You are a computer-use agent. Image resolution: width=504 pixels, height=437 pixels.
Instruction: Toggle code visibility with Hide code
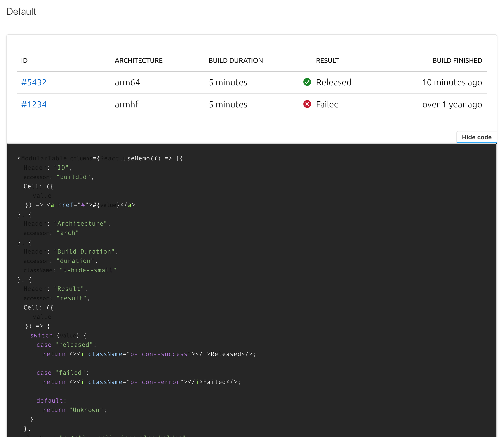477,137
